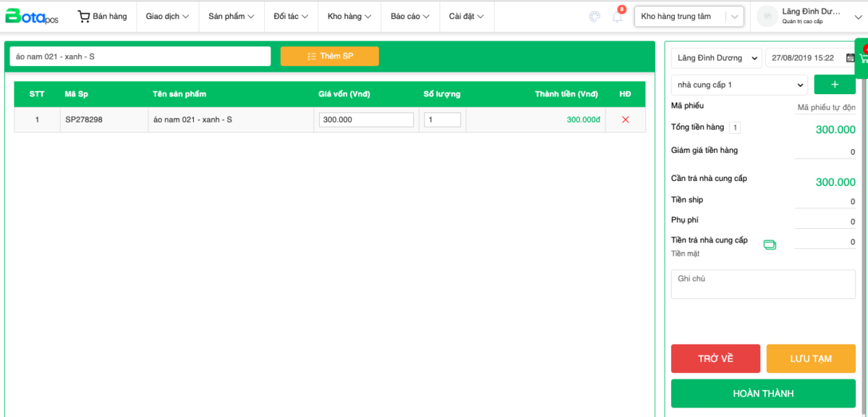Open the Giao dịch menu

pyautogui.click(x=167, y=16)
